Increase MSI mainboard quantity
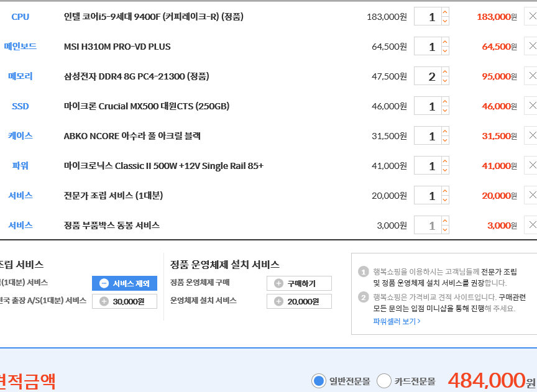This screenshot has width=537, height=392. pos(445,42)
